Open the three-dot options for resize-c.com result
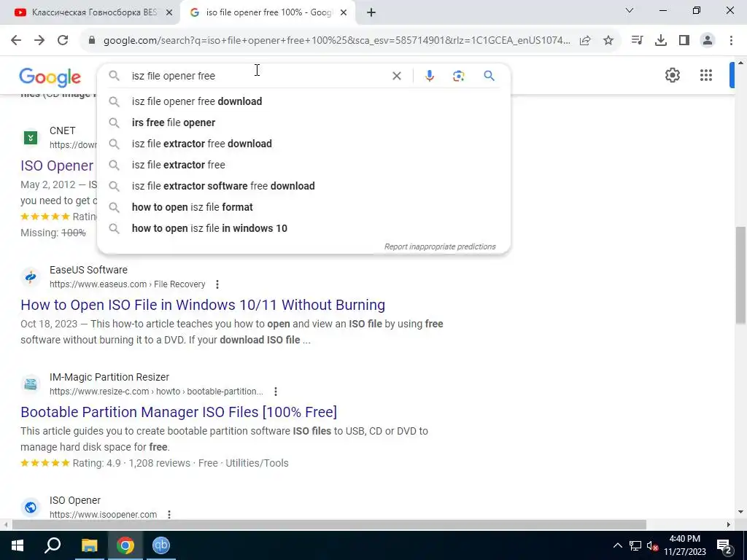 [x=275, y=392]
